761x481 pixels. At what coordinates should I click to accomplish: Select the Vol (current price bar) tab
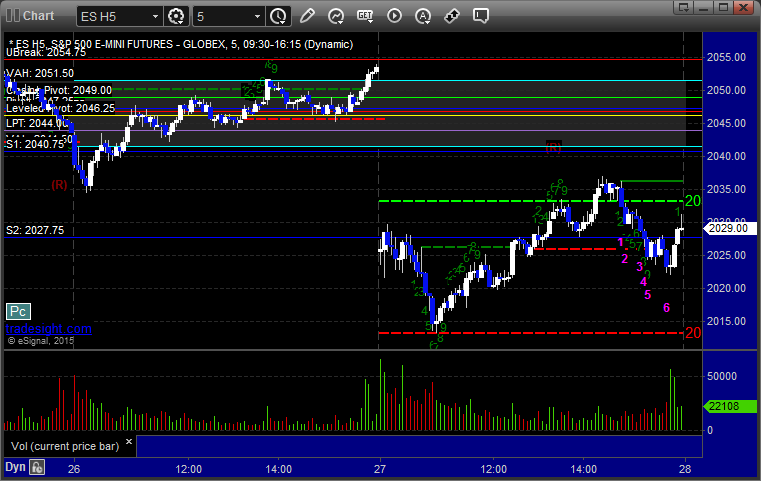65,446
